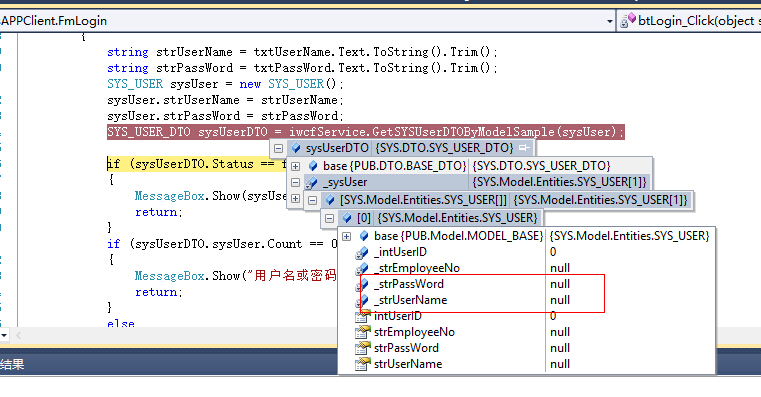Click the new SYS_USER() declaration line
The width and height of the screenshot is (761, 397).
225,84
